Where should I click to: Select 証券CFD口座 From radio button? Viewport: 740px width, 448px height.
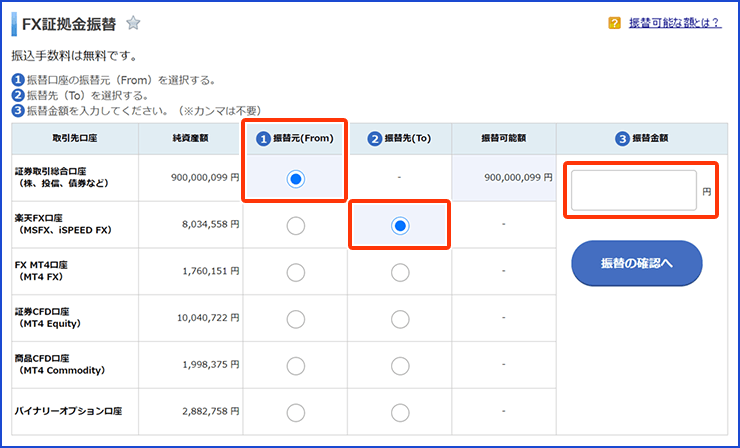pos(295,319)
